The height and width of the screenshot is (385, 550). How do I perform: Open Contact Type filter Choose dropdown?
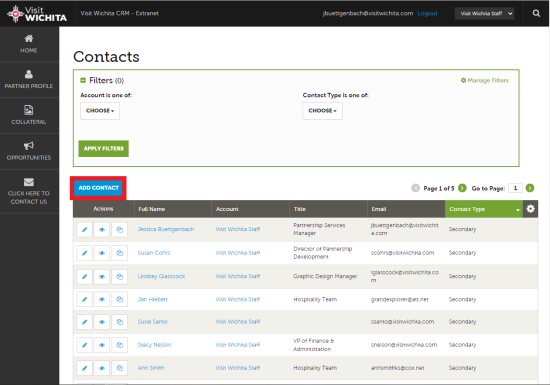[x=322, y=111]
